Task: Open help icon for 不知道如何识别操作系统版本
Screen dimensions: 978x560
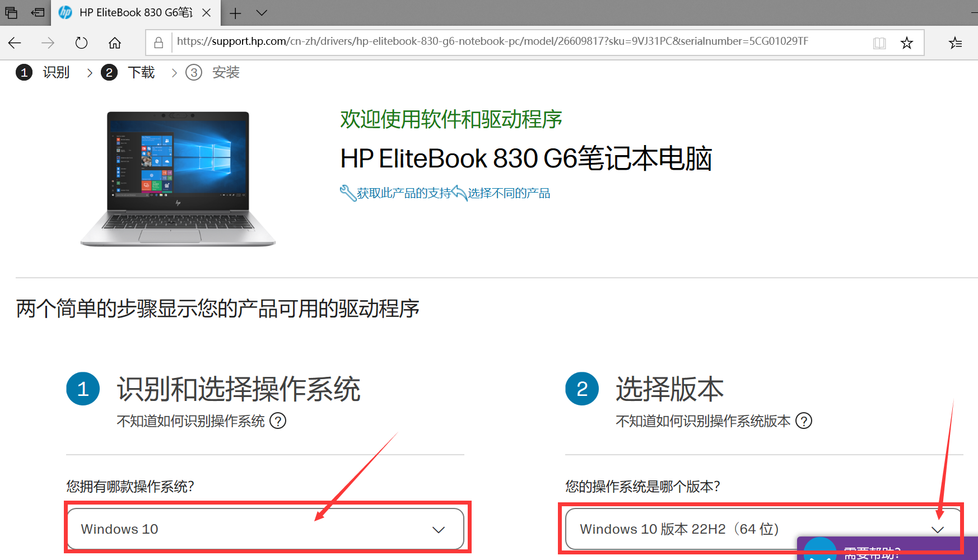Action: (x=804, y=421)
